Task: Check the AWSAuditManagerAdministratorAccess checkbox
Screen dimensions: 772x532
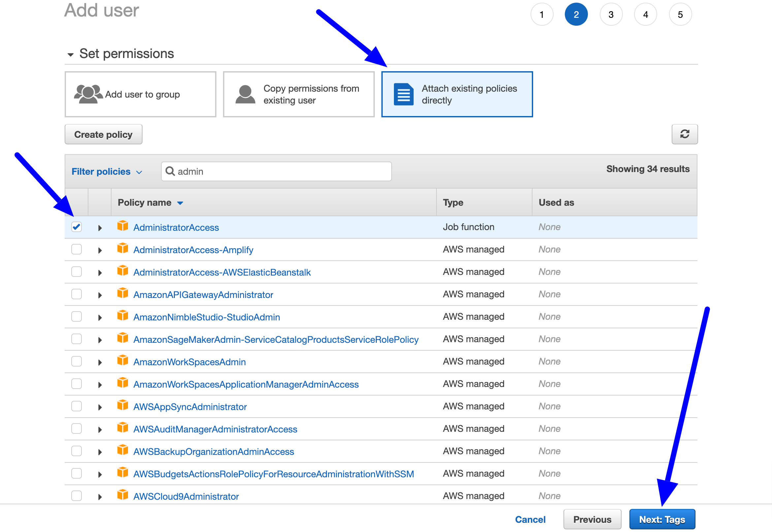Action: pyautogui.click(x=77, y=429)
